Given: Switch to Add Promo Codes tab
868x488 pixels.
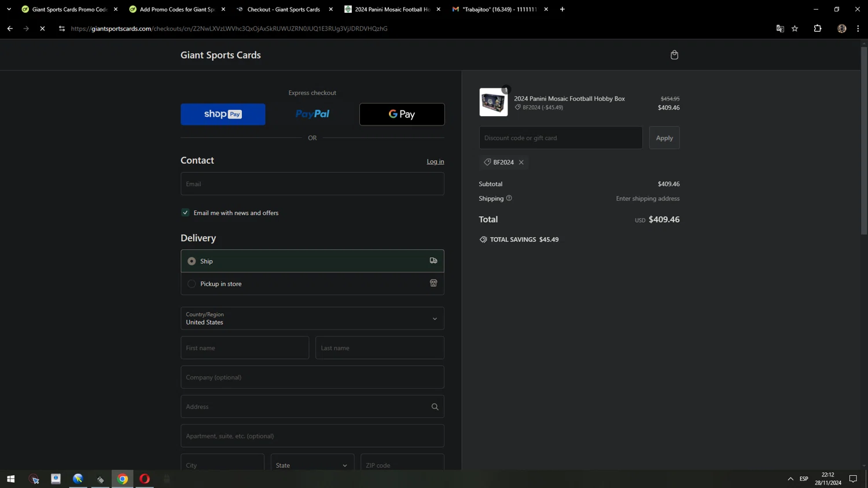Looking at the screenshot, I should tap(176, 9).
